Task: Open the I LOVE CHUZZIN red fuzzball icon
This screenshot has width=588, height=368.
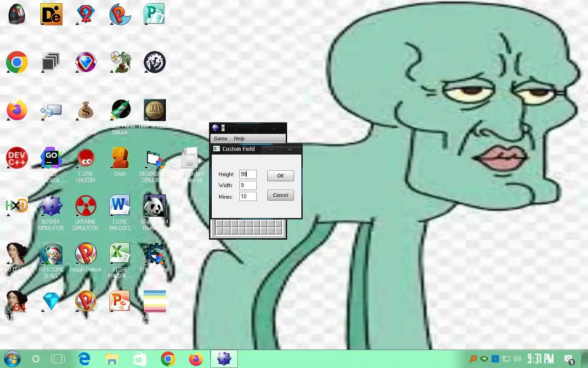Action: click(85, 158)
